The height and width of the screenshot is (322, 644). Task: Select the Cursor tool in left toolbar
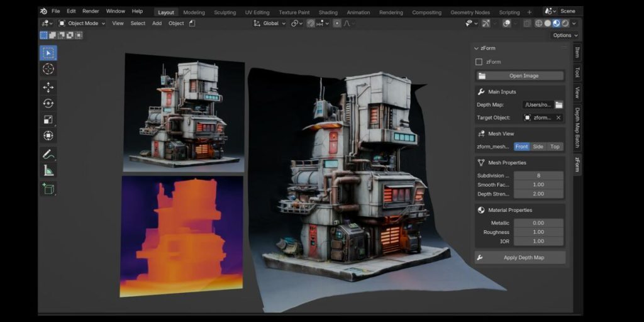(48, 69)
